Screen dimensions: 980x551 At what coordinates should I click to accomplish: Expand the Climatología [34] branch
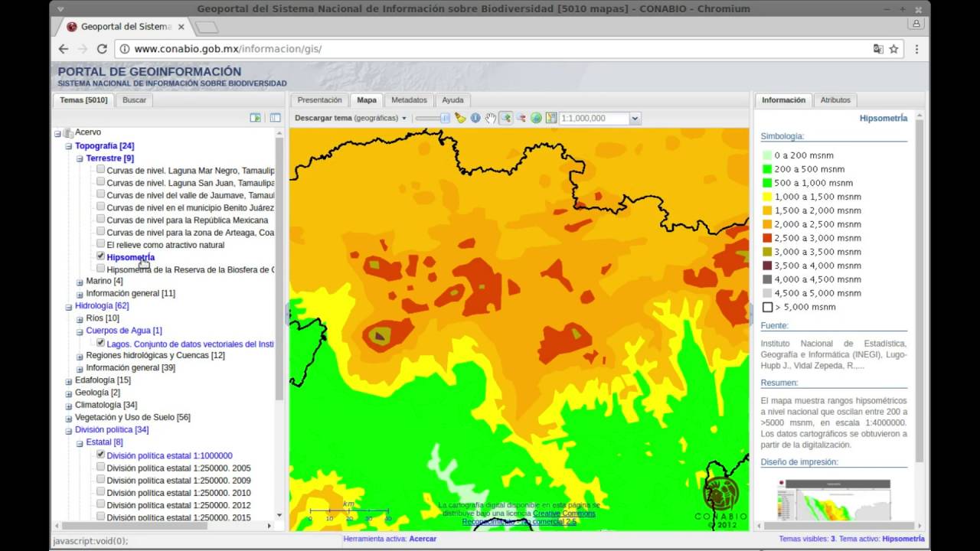pyautogui.click(x=68, y=406)
